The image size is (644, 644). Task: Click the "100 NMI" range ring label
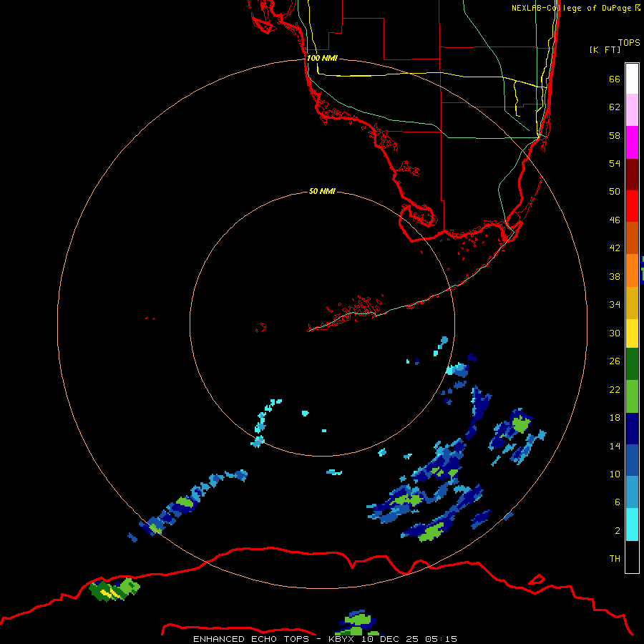(x=322, y=58)
